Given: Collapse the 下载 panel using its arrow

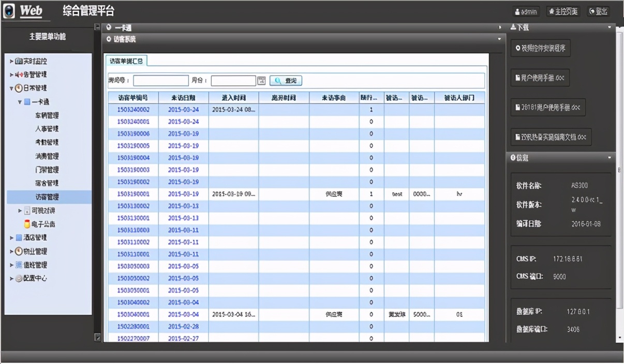Looking at the screenshot, I should coord(609,27).
